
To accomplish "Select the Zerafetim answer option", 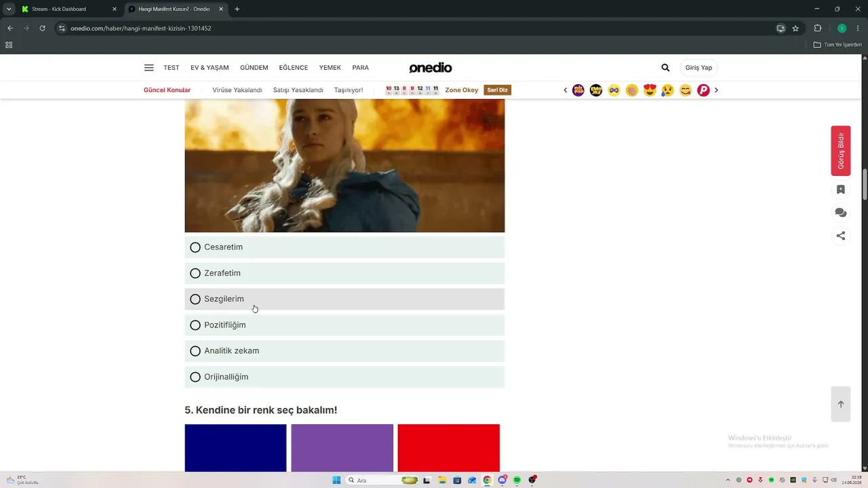I will 344,273.
